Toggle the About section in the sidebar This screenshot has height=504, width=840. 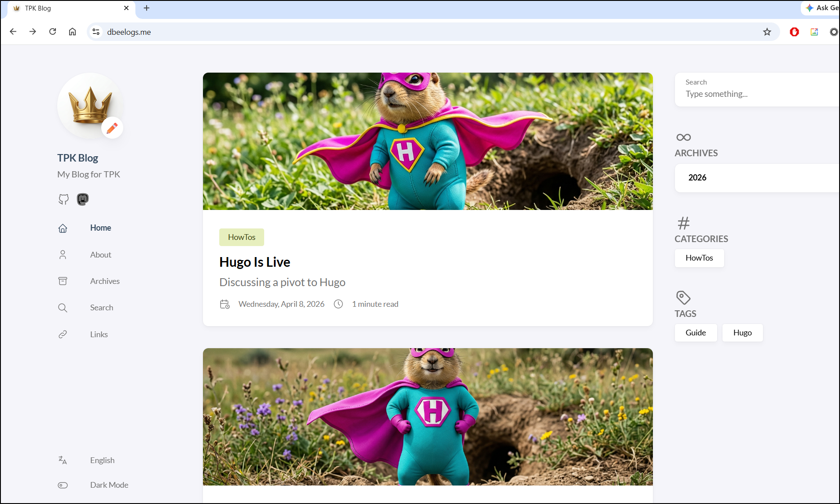pyautogui.click(x=100, y=254)
